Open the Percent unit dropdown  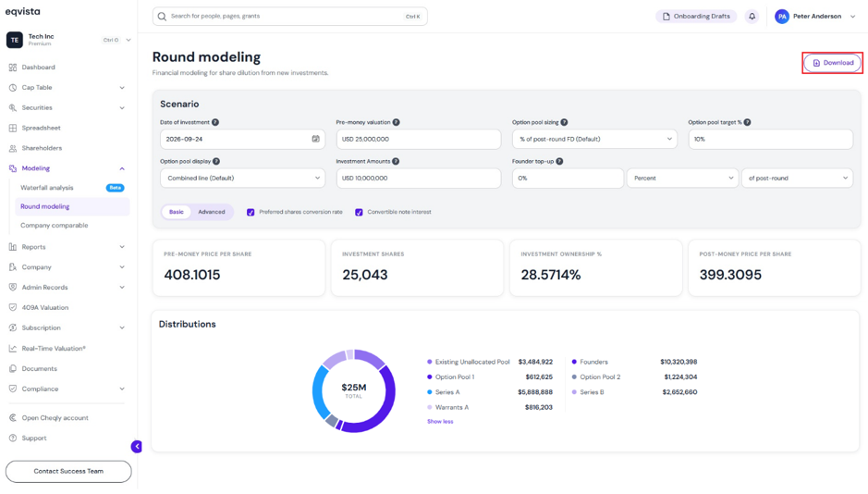point(682,179)
